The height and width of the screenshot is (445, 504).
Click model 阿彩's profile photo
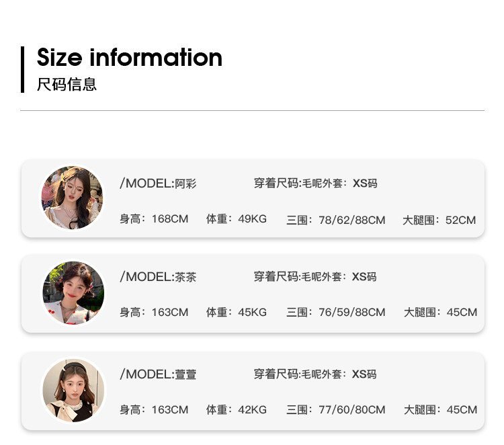click(73, 198)
